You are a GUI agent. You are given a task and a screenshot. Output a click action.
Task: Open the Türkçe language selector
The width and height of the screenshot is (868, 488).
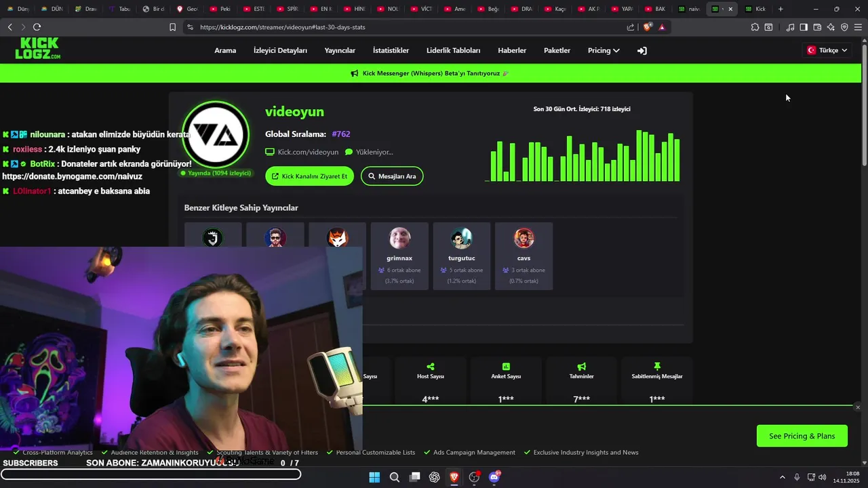pos(827,50)
